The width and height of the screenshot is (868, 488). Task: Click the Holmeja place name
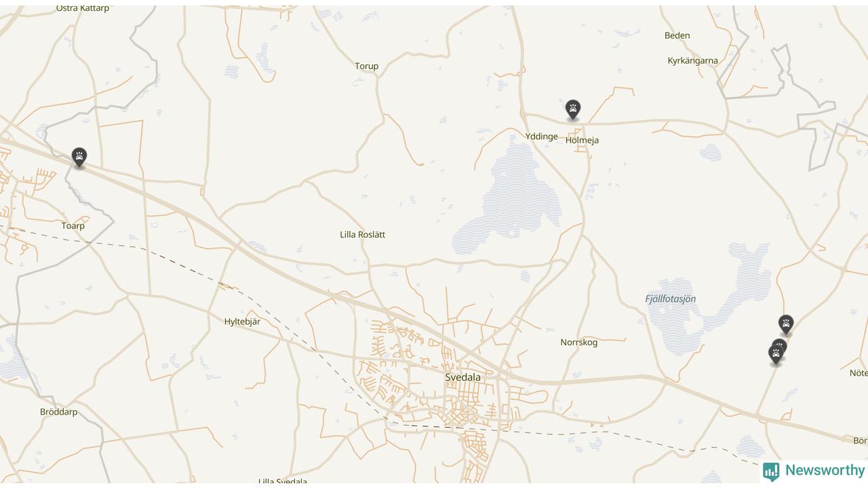582,140
